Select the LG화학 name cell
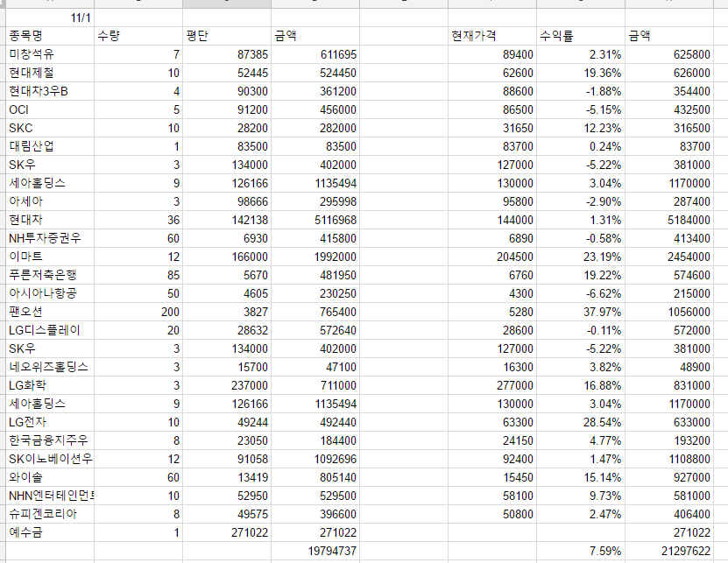 50,385
